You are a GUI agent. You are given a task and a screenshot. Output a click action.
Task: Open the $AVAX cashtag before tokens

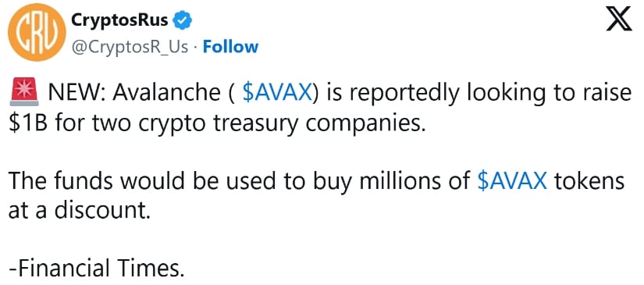[x=513, y=181]
